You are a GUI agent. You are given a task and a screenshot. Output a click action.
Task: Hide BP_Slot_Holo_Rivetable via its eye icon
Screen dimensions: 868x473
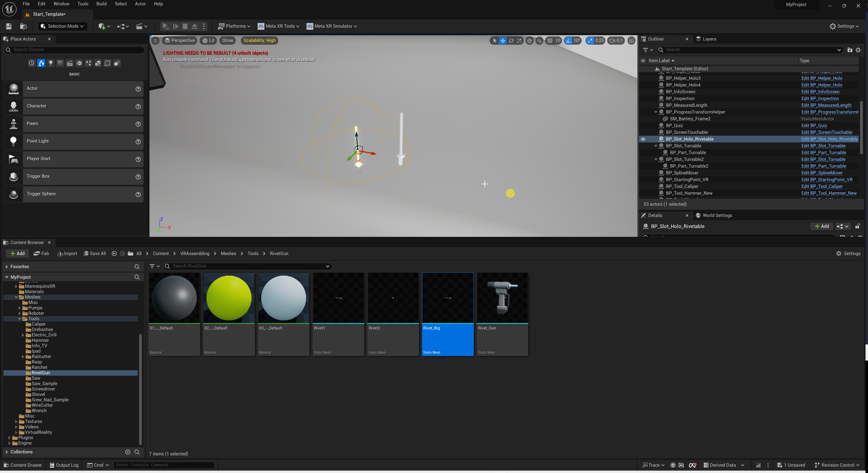pos(643,139)
